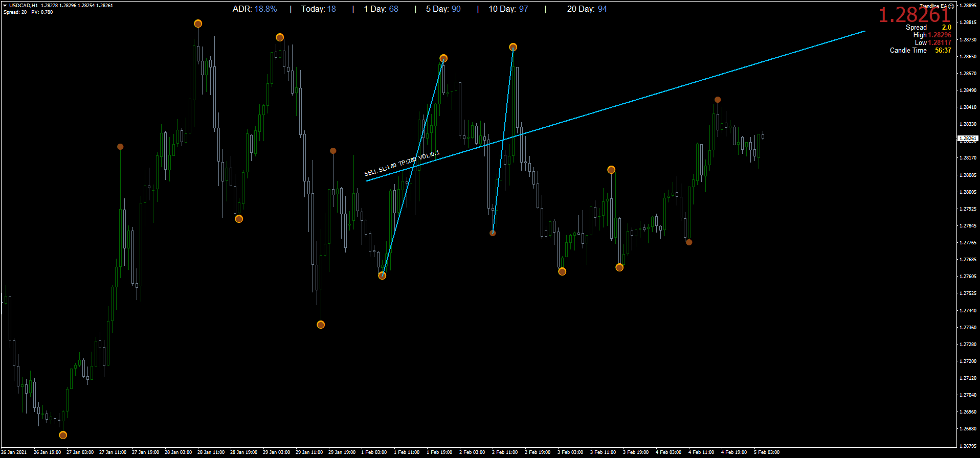980x458 pixels.
Task: Click marker at top of first steep blue line
Action: tap(443, 58)
